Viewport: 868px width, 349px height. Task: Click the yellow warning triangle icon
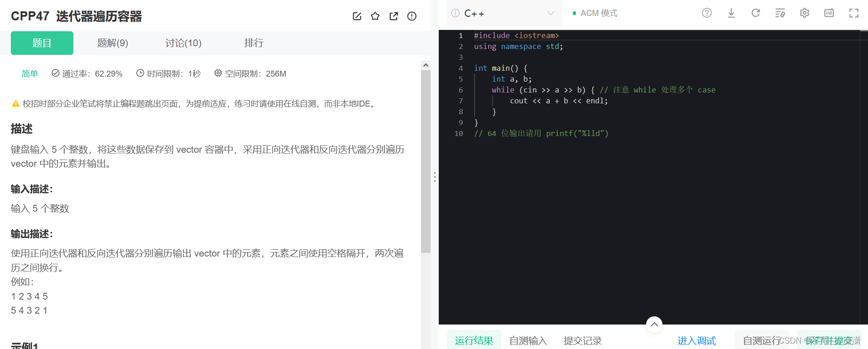coord(16,103)
